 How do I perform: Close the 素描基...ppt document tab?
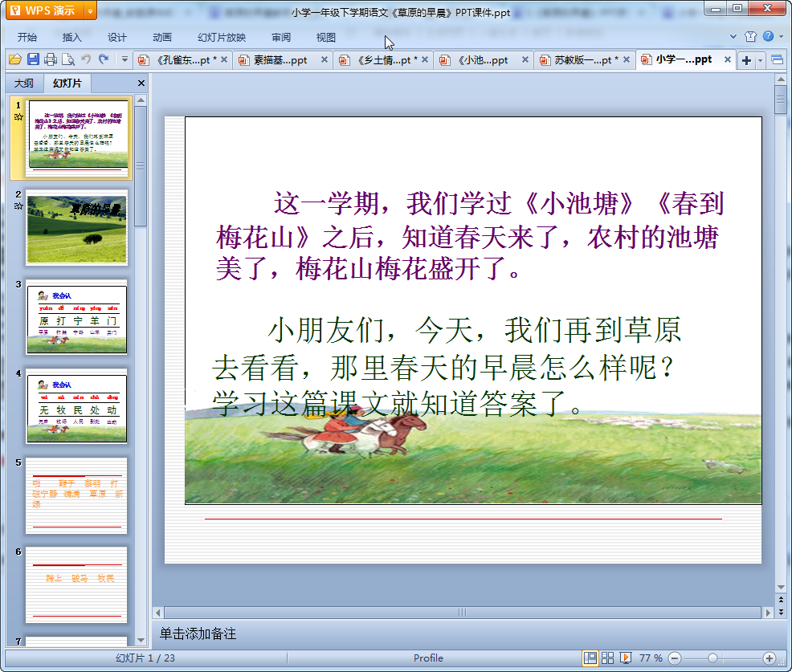[x=325, y=59]
